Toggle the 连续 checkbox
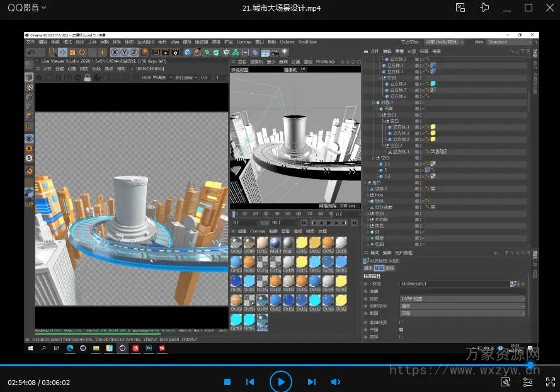The height and width of the screenshot is (392, 560). (401, 337)
